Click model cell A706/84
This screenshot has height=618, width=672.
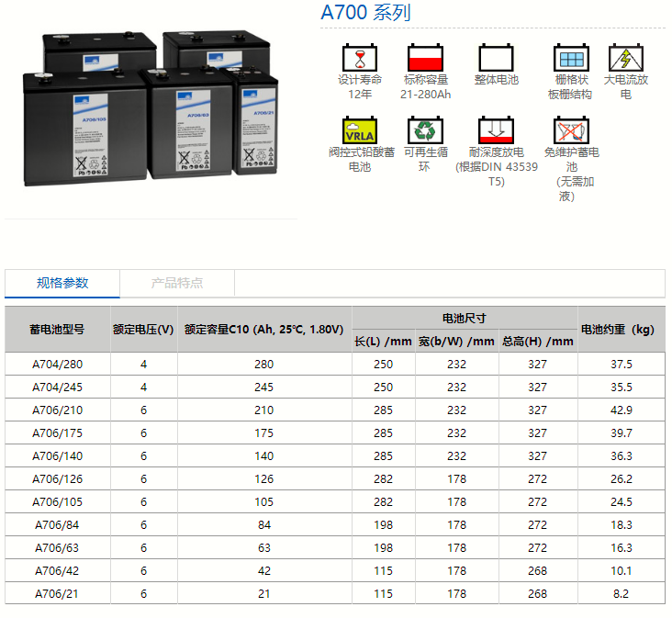point(58,525)
